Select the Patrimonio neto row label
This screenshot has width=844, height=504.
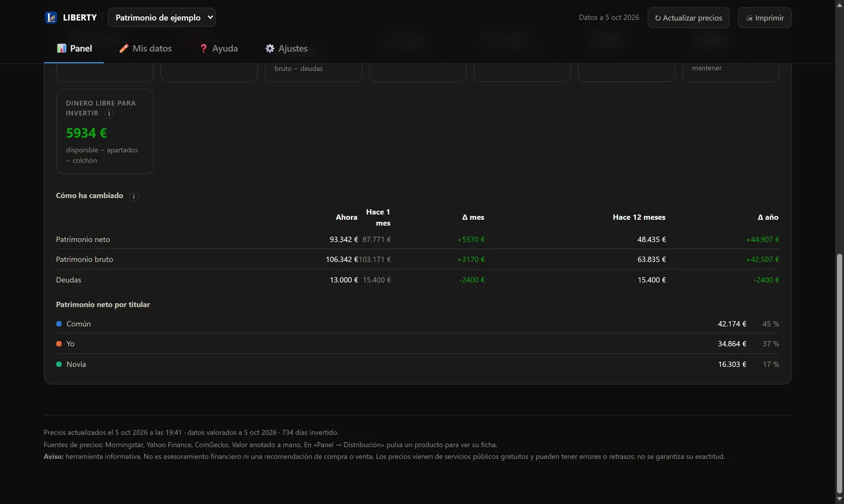tap(83, 239)
